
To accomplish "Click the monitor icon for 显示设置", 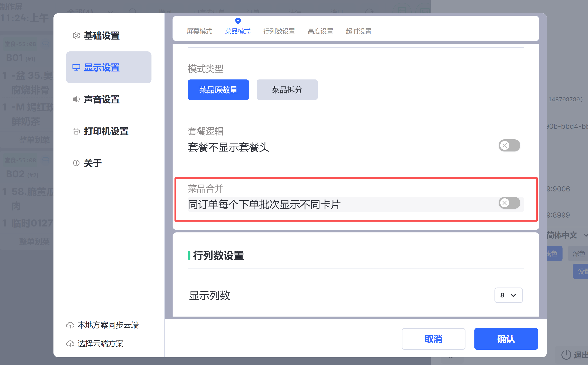I will coord(76,67).
